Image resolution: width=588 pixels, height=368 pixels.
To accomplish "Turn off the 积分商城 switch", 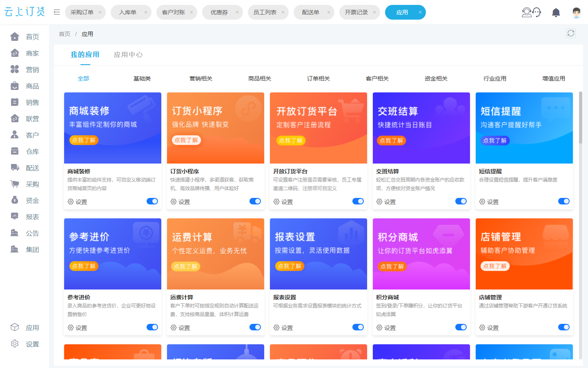I will coord(461,327).
